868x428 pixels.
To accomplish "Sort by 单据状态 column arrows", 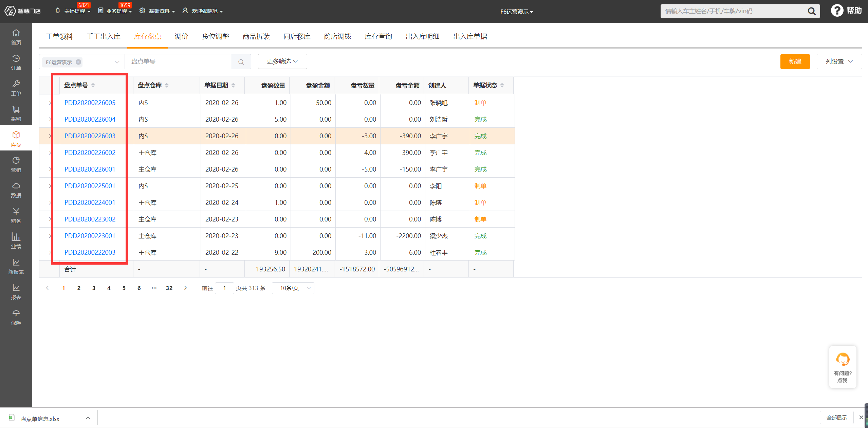I will coord(502,85).
